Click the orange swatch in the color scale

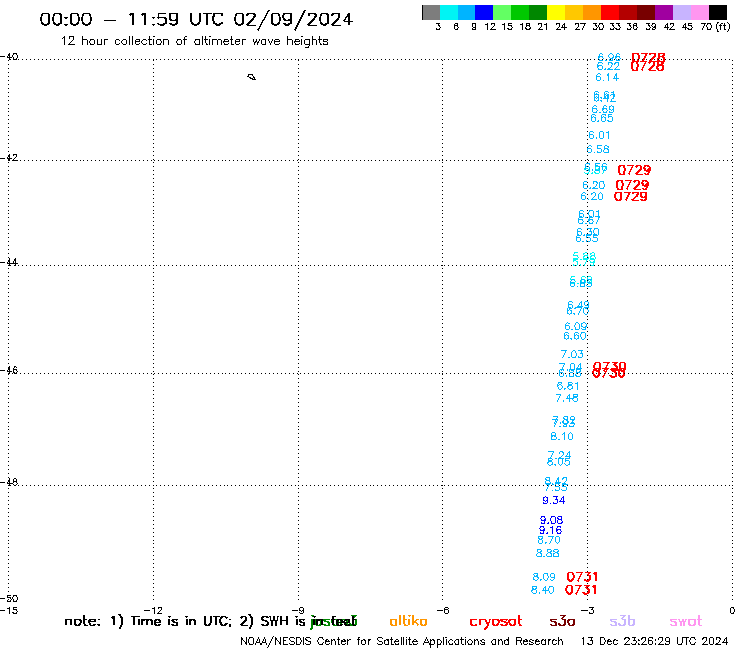pos(592,12)
